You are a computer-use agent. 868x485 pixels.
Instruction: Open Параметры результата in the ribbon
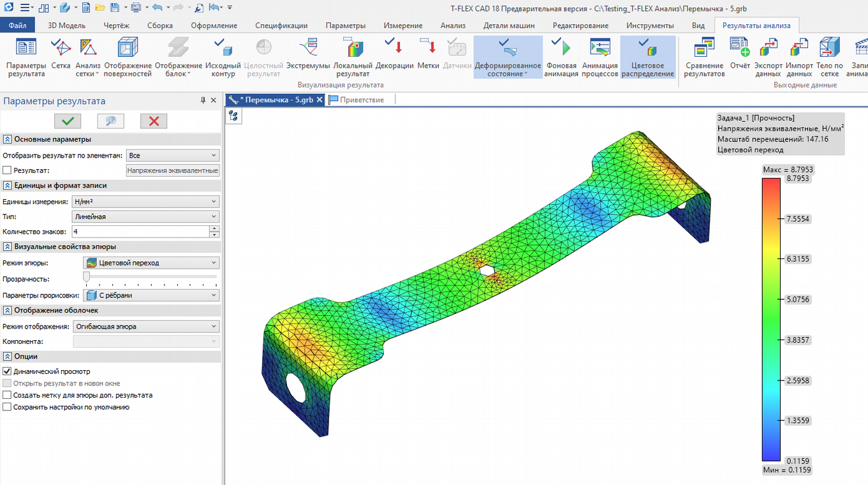pos(26,57)
